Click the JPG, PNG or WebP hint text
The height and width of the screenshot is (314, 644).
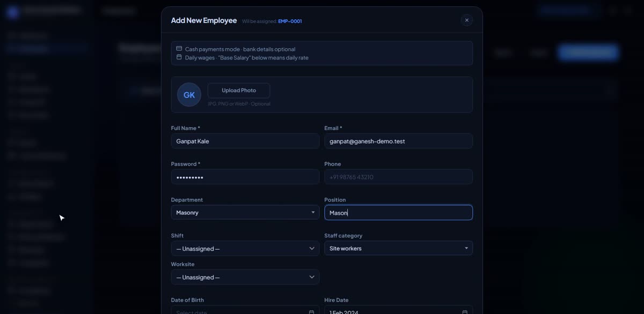coord(239,104)
